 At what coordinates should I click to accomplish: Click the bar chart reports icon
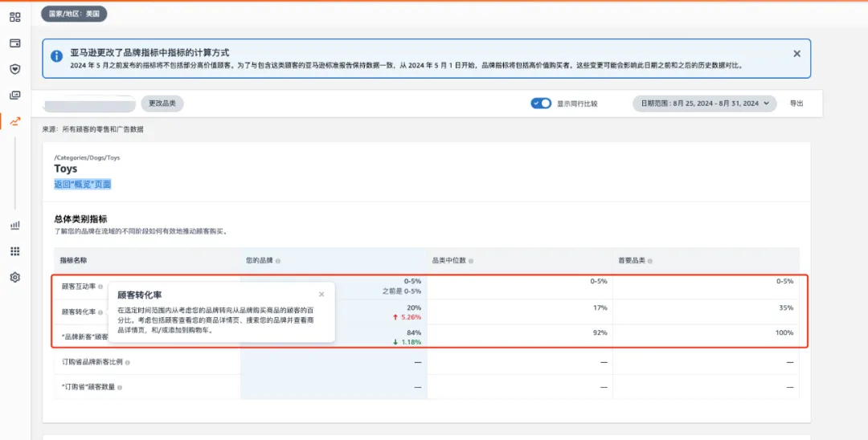[15, 225]
